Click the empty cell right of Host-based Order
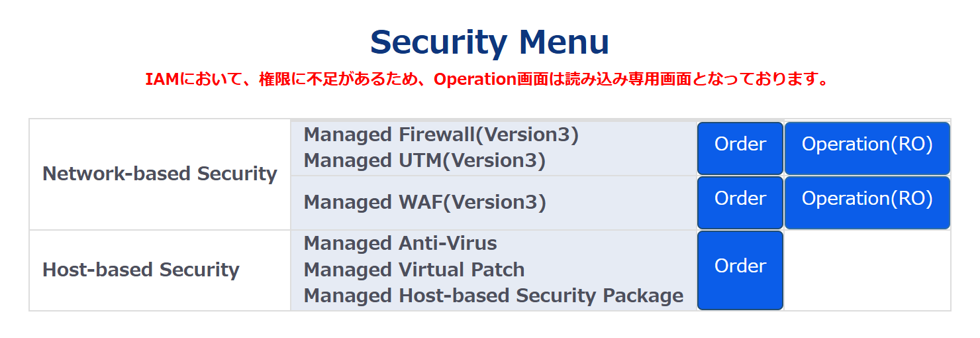The width and height of the screenshot is (980, 338). (x=867, y=270)
